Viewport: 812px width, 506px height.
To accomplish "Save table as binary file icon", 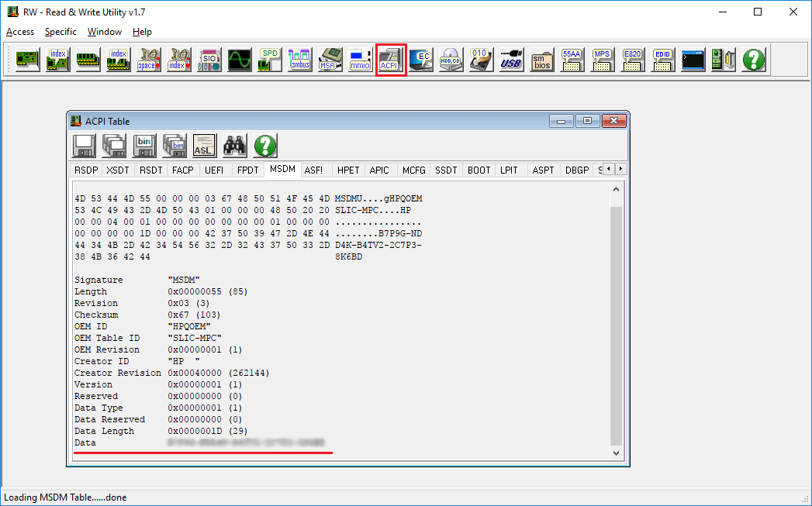I will (144, 145).
